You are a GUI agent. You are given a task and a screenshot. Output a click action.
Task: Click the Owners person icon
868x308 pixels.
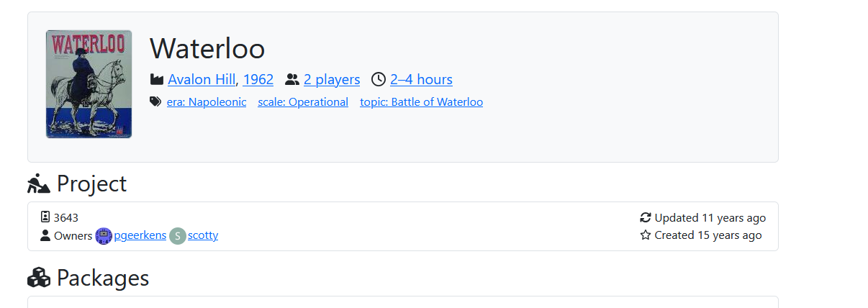click(45, 235)
